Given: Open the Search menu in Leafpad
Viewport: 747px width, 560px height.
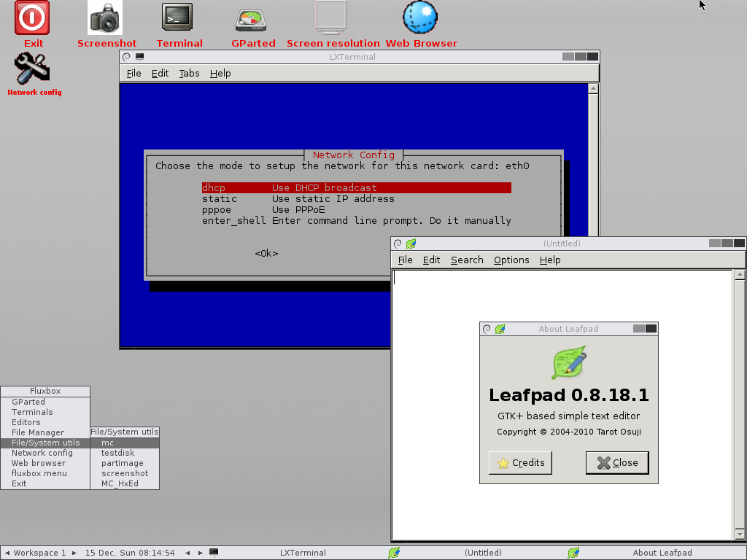Looking at the screenshot, I should (x=467, y=260).
